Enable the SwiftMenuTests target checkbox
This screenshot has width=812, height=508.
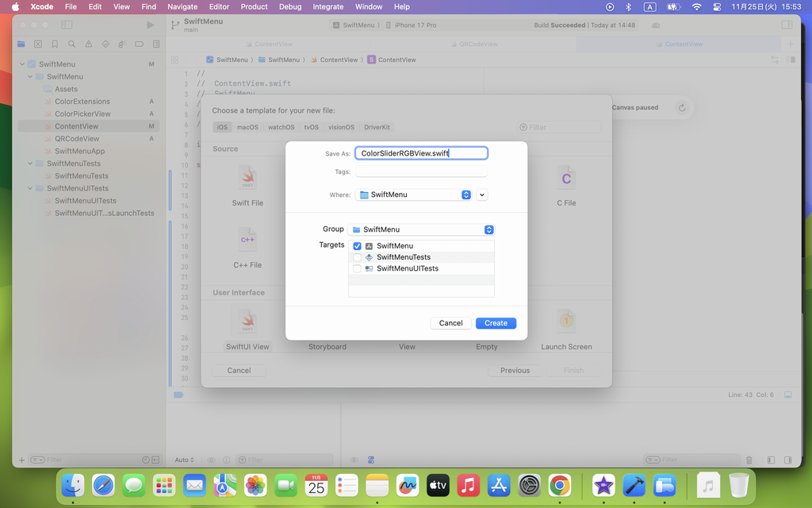click(x=357, y=257)
